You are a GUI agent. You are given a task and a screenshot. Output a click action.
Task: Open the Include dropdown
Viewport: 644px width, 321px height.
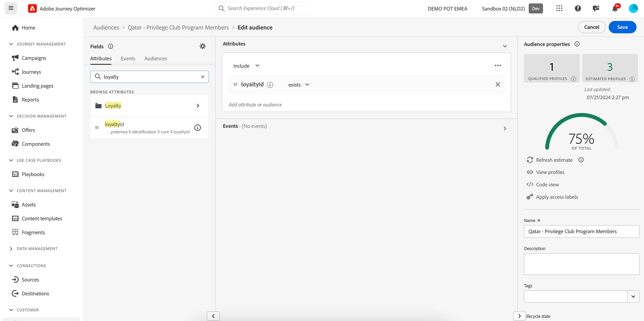pos(246,66)
